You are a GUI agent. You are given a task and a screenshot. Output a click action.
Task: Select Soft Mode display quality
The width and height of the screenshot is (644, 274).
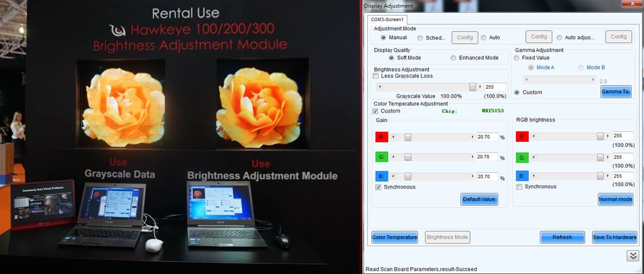pyautogui.click(x=391, y=58)
